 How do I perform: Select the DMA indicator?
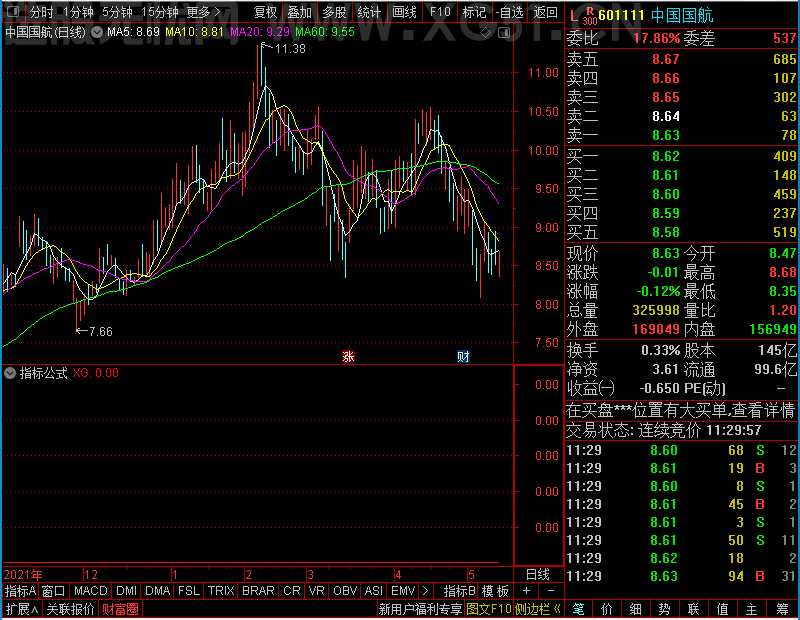pos(158,591)
